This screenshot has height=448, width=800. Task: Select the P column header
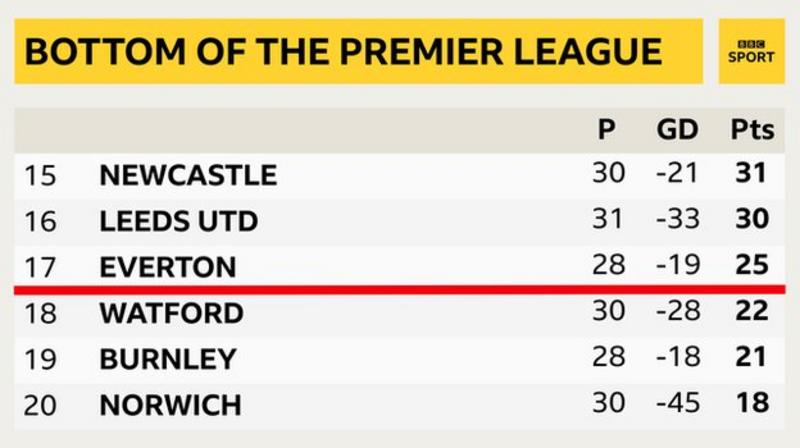[606, 129]
